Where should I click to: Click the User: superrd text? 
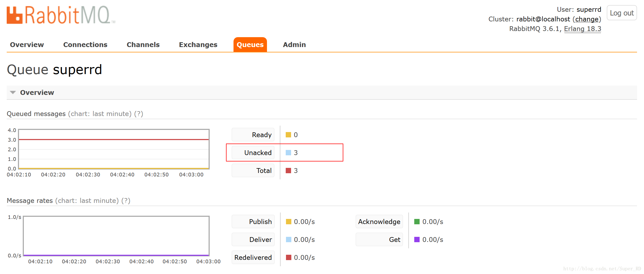point(579,10)
